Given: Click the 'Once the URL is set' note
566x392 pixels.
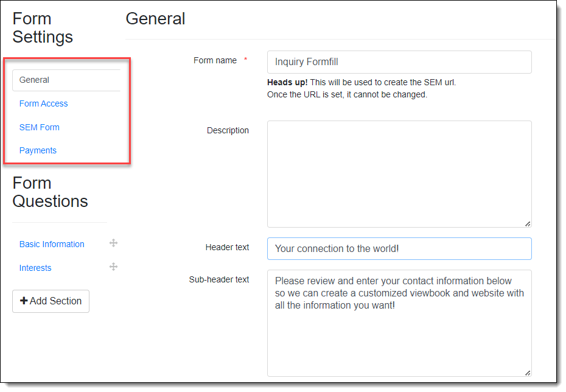Looking at the screenshot, I should click(347, 95).
